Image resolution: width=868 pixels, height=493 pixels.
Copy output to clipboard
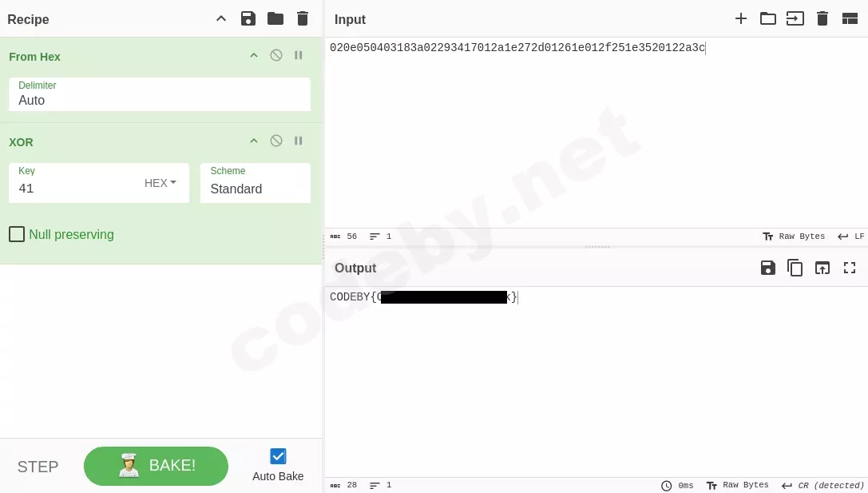tap(795, 268)
